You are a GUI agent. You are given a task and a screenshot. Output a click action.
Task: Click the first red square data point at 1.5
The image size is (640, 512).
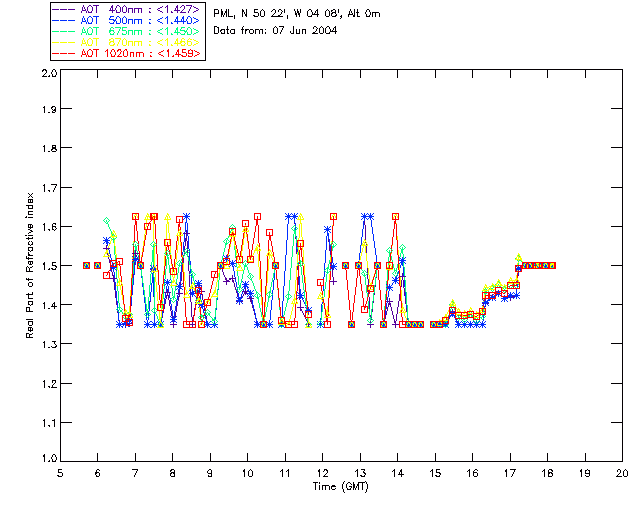click(86, 265)
